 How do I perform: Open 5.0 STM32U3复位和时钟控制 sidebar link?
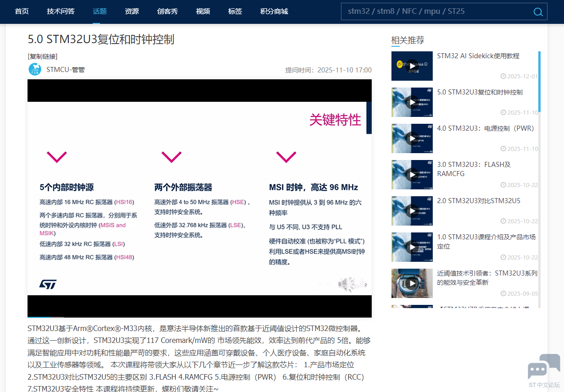[x=480, y=92]
